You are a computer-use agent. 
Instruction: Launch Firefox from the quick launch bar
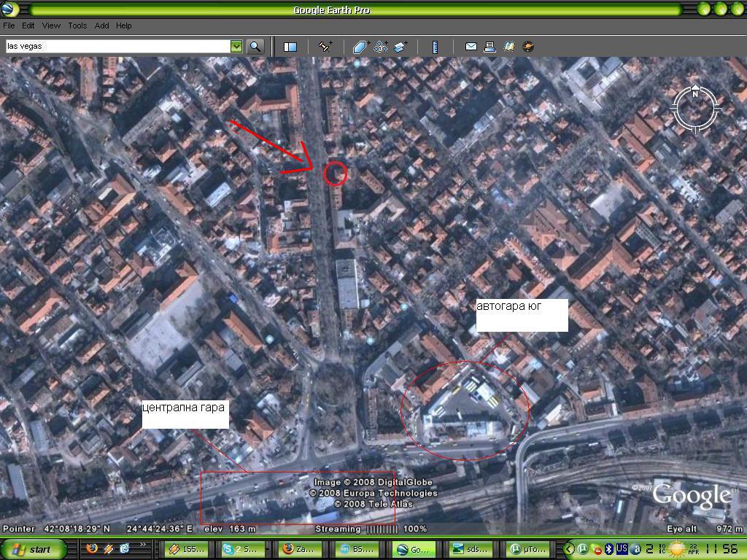pos(93,548)
